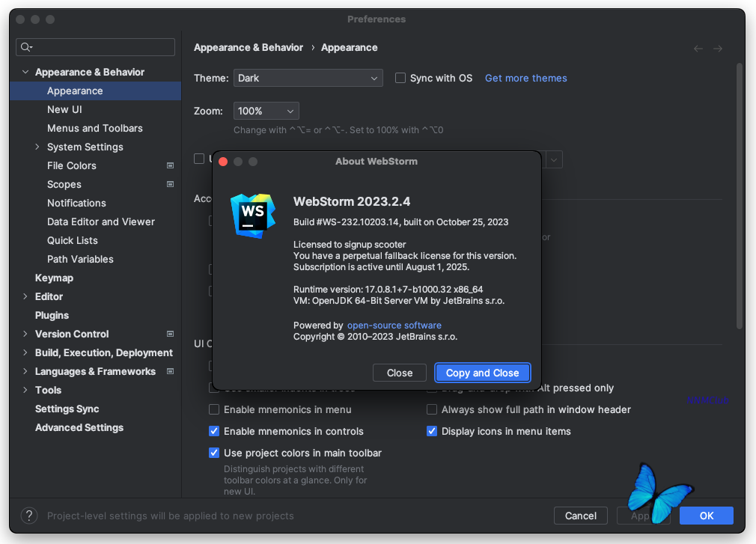Open the Theme dropdown showing Dark
The image size is (756, 544).
click(308, 78)
